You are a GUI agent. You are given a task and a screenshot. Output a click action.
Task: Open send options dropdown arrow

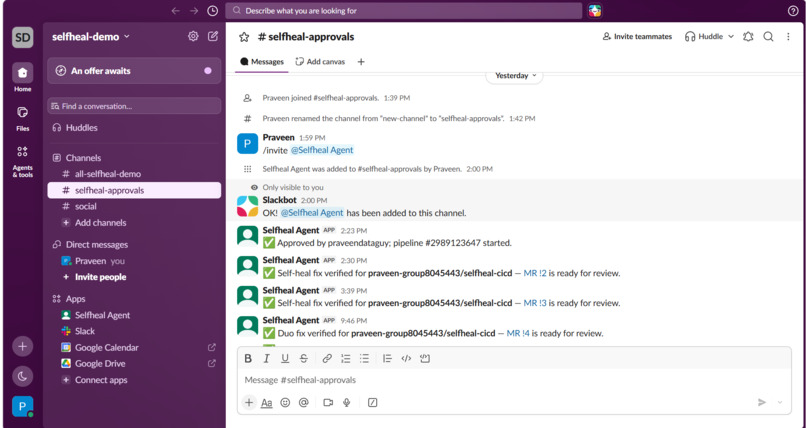tap(780, 402)
